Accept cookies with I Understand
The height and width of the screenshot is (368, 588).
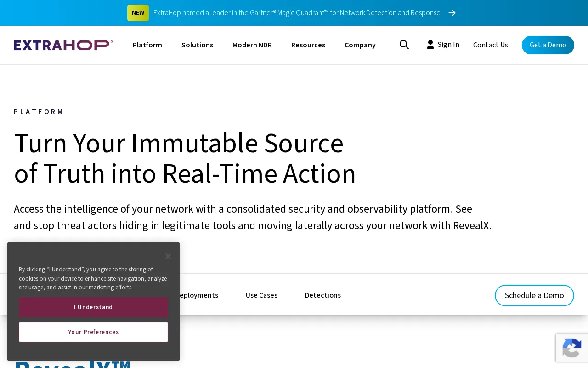click(x=93, y=307)
